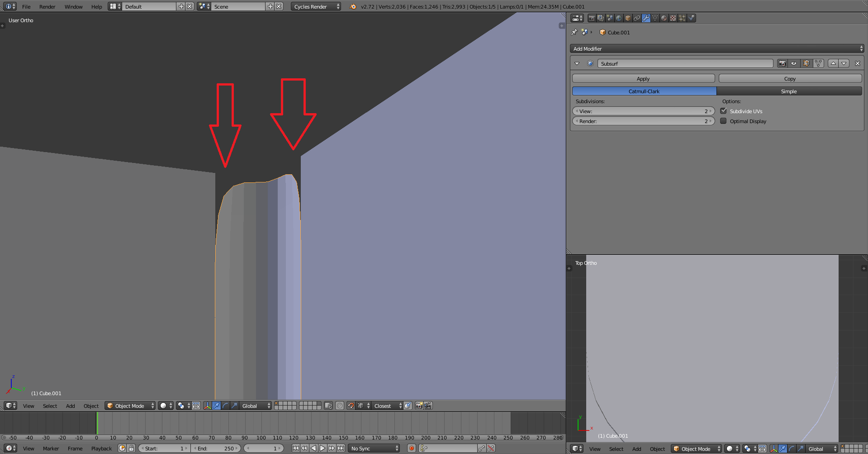
Task: Open the Render Layers properties tab
Action: point(601,18)
